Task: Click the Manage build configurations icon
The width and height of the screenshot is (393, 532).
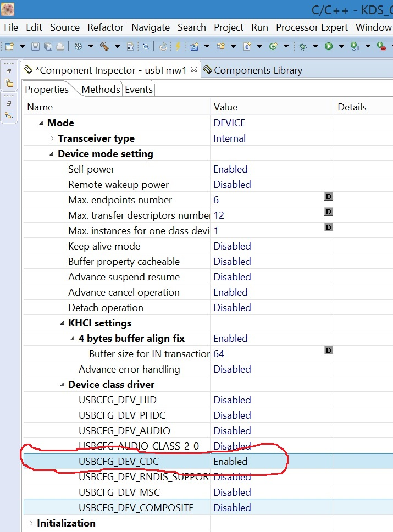Action: pos(78,46)
